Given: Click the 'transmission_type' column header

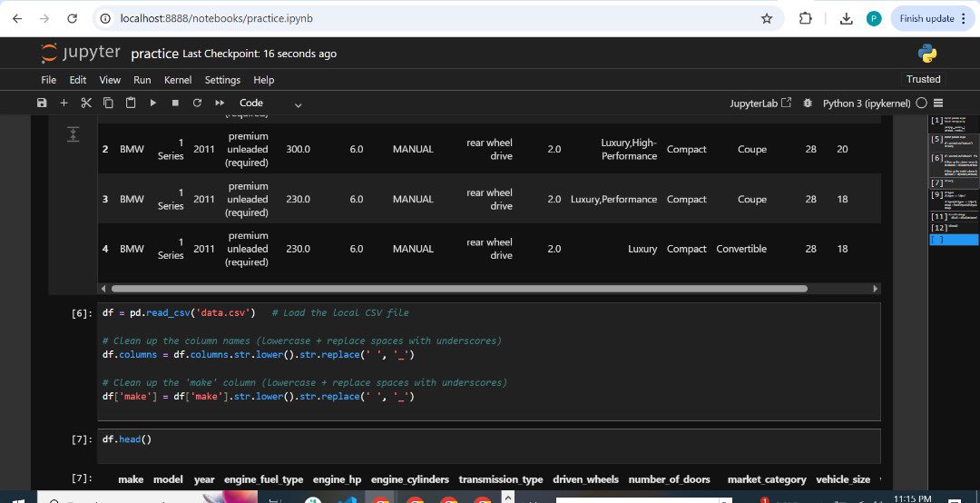Looking at the screenshot, I should (x=501, y=480).
